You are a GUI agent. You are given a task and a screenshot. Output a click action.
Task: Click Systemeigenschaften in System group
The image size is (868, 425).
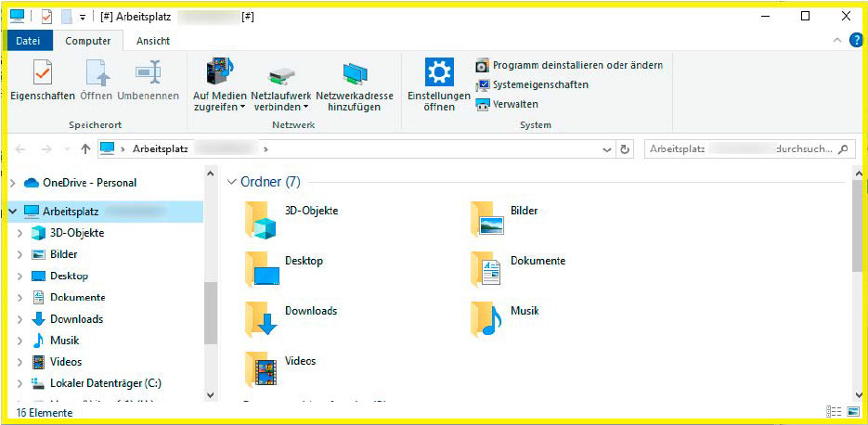coord(539,84)
